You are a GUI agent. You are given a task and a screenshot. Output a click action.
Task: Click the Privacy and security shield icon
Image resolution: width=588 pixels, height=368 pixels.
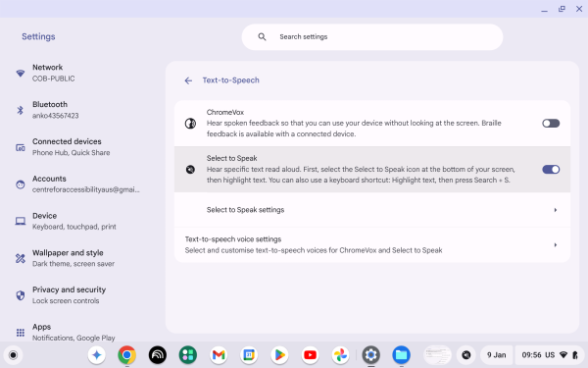click(x=21, y=295)
